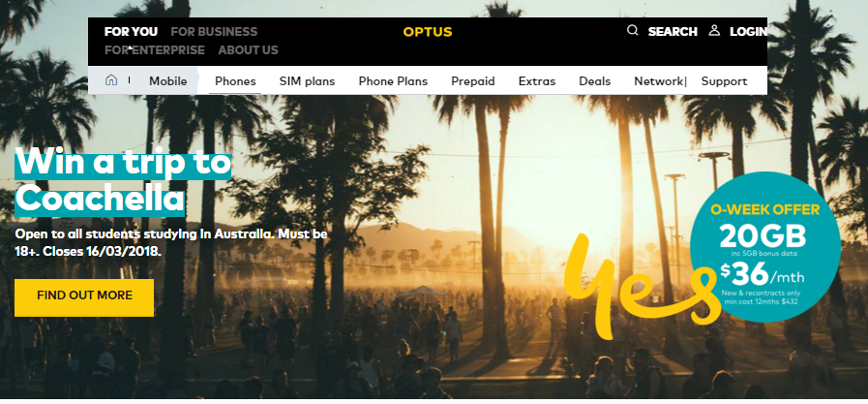868x404 pixels.
Task: Open search via magnifier icon
Action: [x=632, y=30]
